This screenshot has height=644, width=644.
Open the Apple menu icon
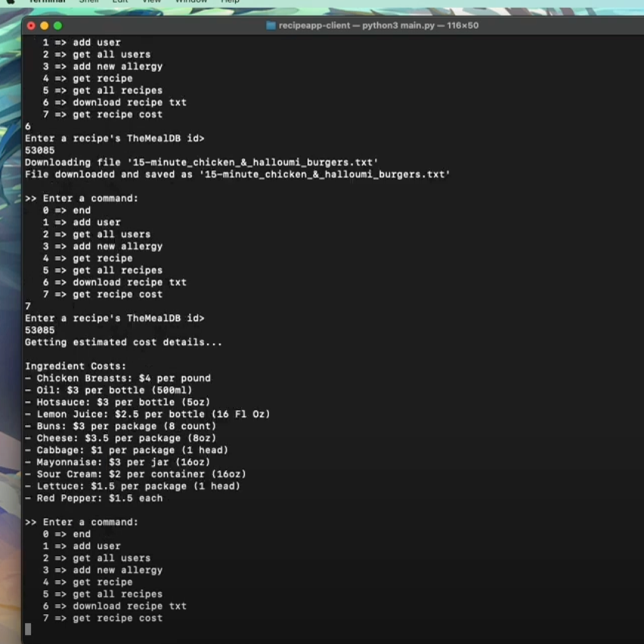[x=10, y=1]
